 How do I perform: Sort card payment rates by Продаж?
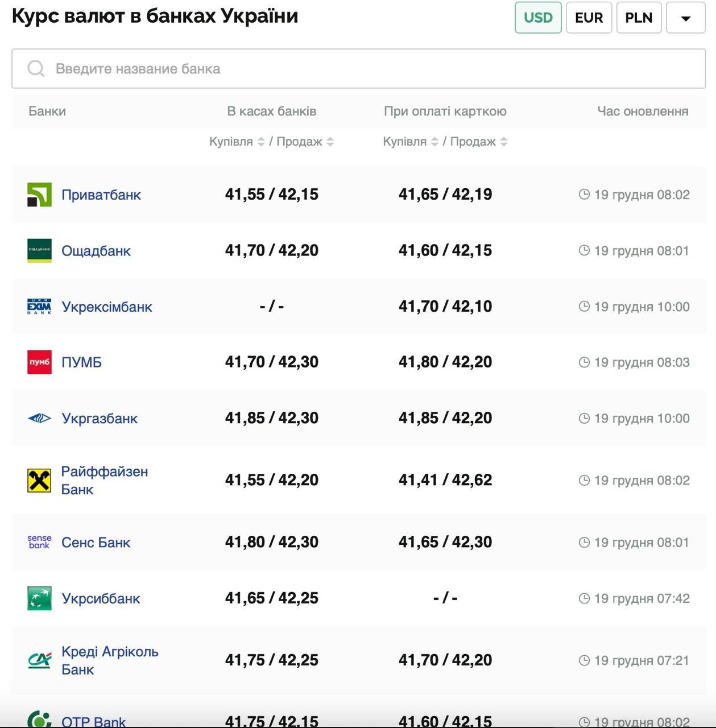pyautogui.click(x=504, y=142)
